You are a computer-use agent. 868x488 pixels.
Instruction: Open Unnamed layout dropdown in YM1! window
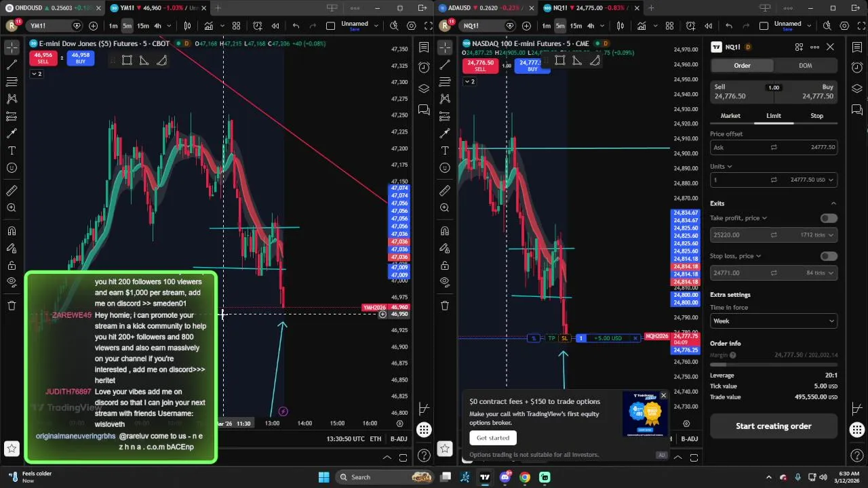pyautogui.click(x=355, y=26)
